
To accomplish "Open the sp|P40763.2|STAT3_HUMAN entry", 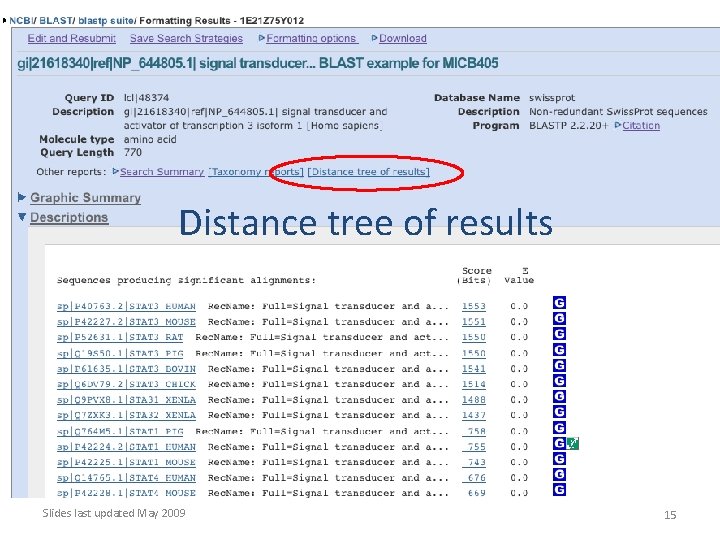I will [126, 306].
